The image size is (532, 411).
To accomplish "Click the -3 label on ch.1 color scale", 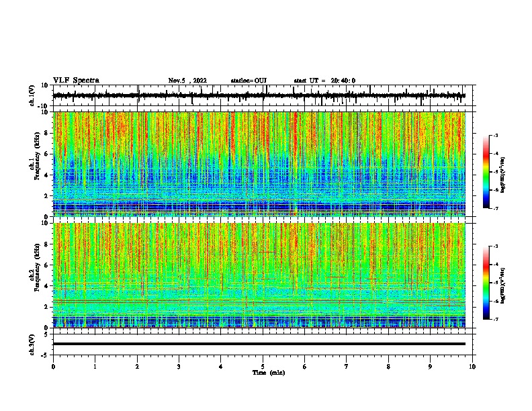I will [496, 136].
